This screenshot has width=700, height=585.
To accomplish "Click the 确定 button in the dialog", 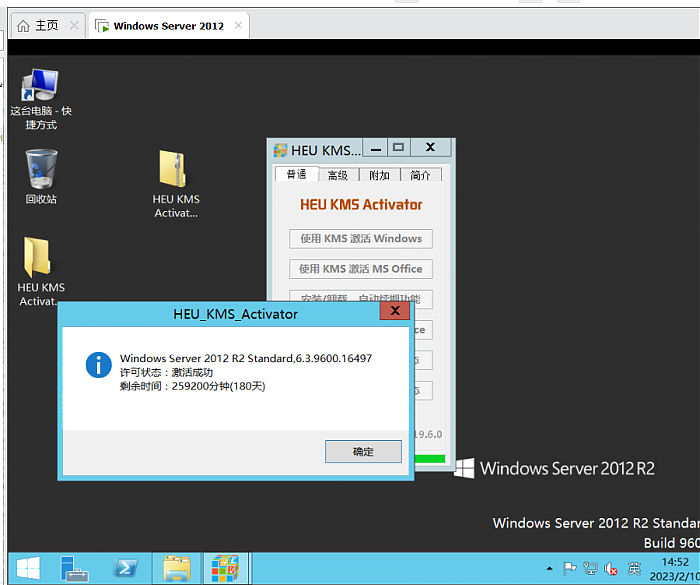I will click(x=363, y=452).
